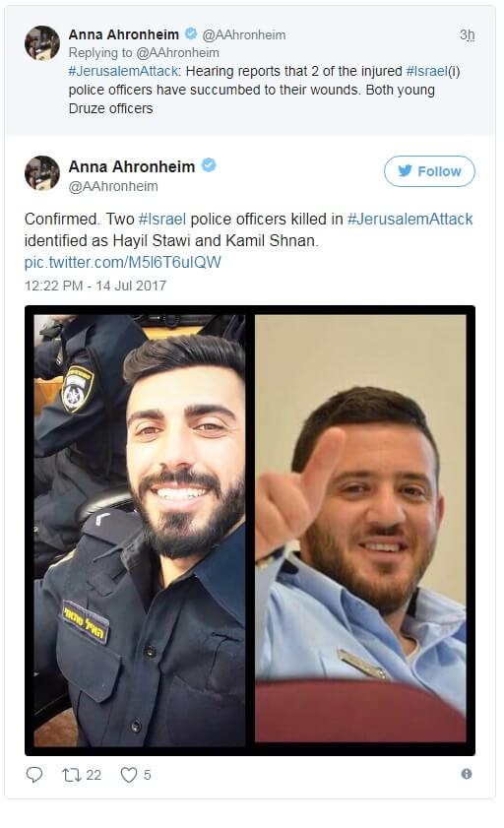Open Anna Ahronheim's avatar in main tweet

42,172
